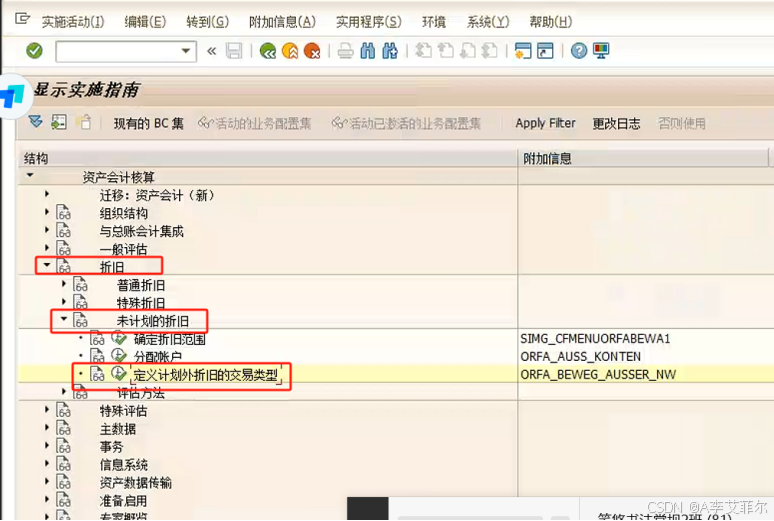
Task: Open the 帮助(H) menu
Action: (550, 22)
